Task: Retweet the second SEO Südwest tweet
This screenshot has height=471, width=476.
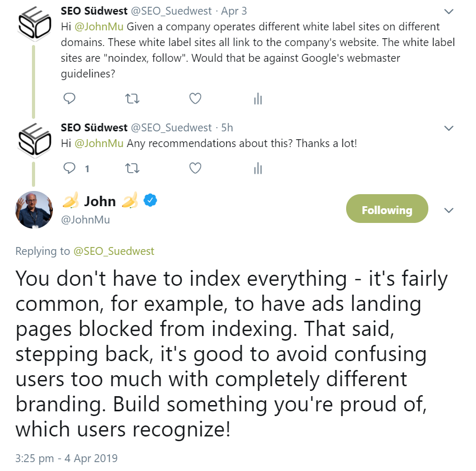Action: point(132,168)
